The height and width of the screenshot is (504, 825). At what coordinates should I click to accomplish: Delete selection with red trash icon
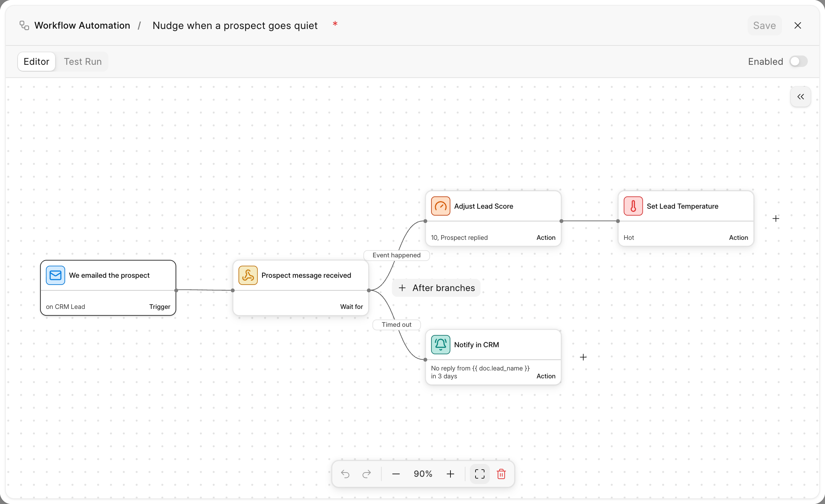501,474
